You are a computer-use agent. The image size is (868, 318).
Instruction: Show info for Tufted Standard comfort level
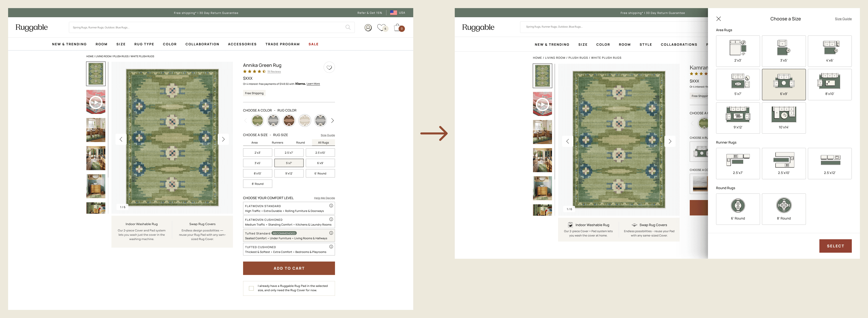click(331, 233)
